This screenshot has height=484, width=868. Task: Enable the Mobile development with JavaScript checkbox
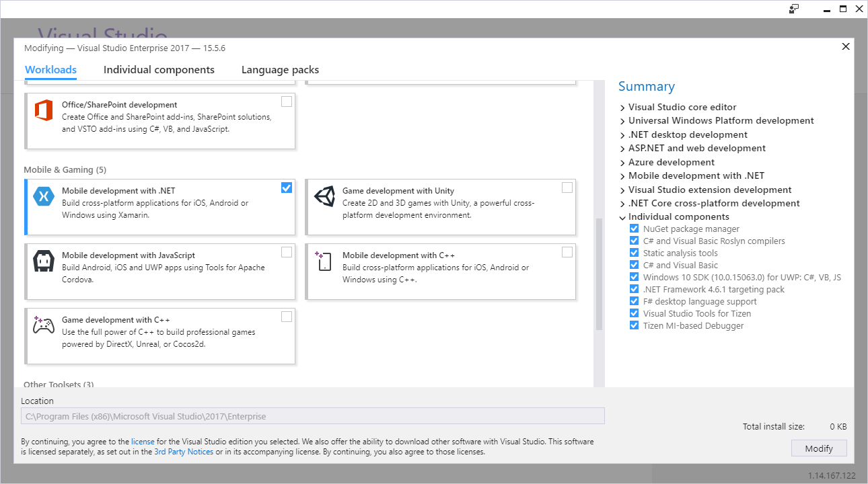click(x=287, y=252)
